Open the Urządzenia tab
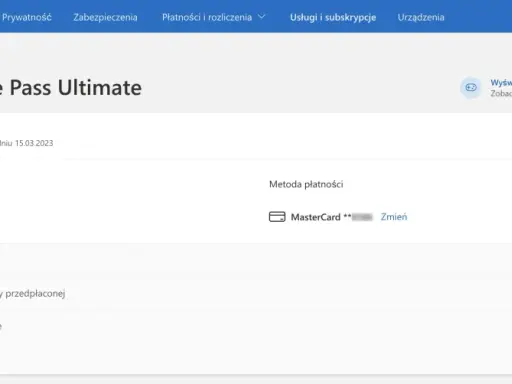 tap(421, 17)
